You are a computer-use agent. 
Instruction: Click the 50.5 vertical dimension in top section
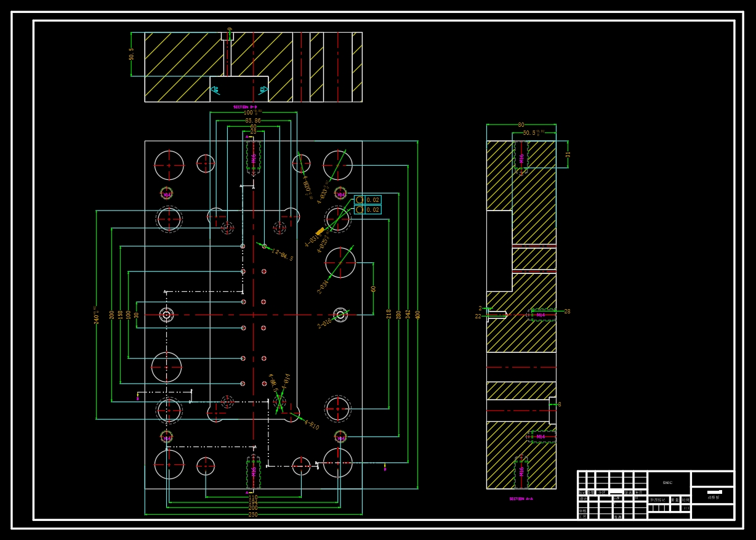pyautogui.click(x=131, y=54)
